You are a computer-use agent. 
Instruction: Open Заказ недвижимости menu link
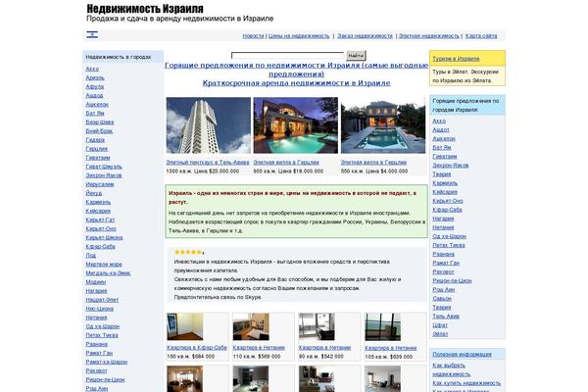click(365, 36)
